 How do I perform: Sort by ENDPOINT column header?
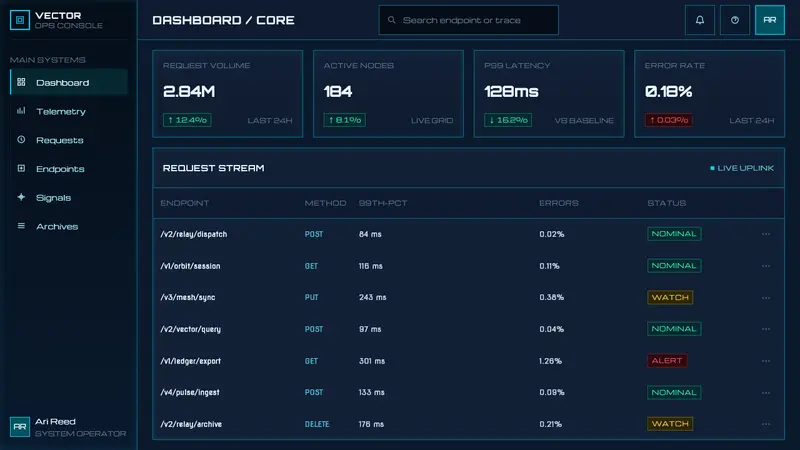pyautogui.click(x=184, y=203)
